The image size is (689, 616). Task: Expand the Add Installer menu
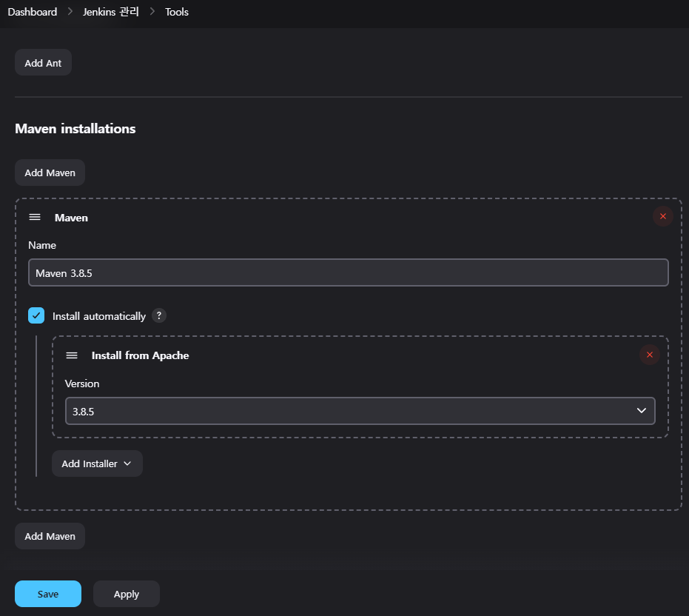pos(97,463)
